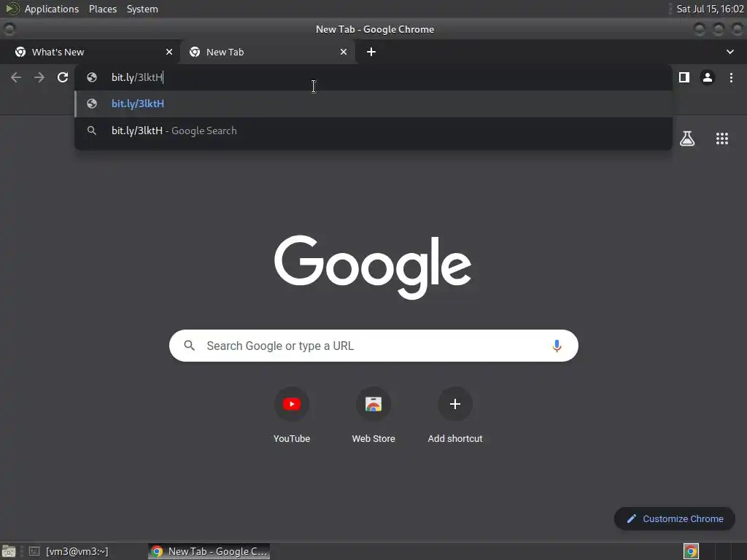
Task: Reload the current page
Action: pyautogui.click(x=63, y=77)
